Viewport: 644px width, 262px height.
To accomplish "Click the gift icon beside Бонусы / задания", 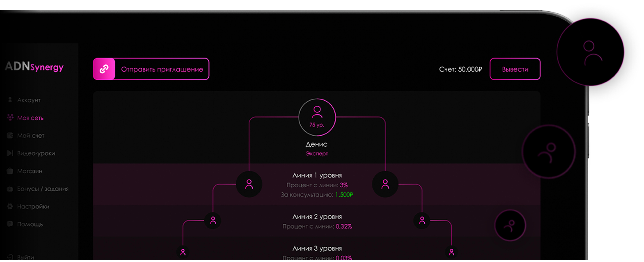I will [x=10, y=189].
